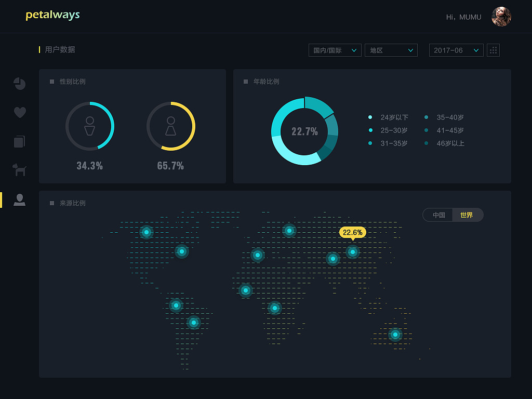Click the male figure icon in gender chart
The height and width of the screenshot is (399, 532).
pyautogui.click(x=89, y=126)
